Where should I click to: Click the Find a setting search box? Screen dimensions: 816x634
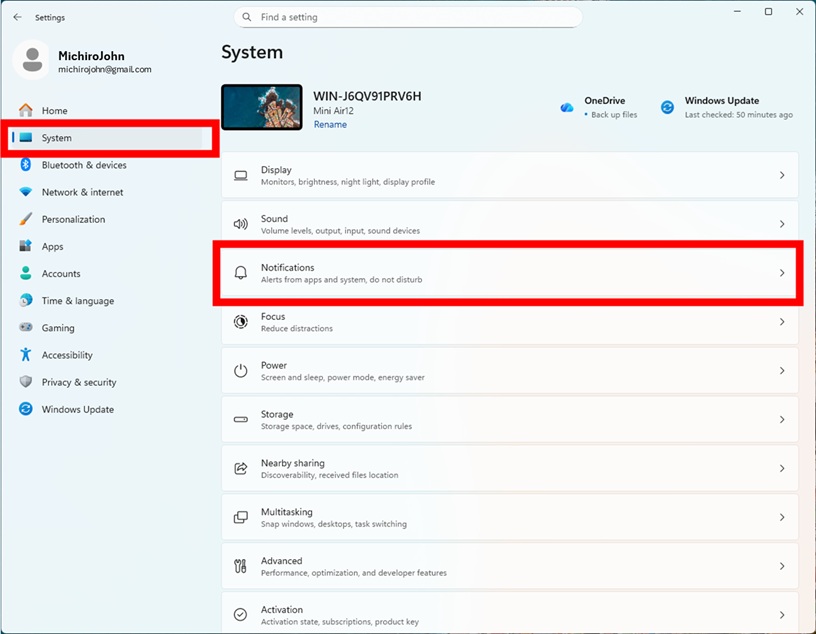(x=408, y=17)
